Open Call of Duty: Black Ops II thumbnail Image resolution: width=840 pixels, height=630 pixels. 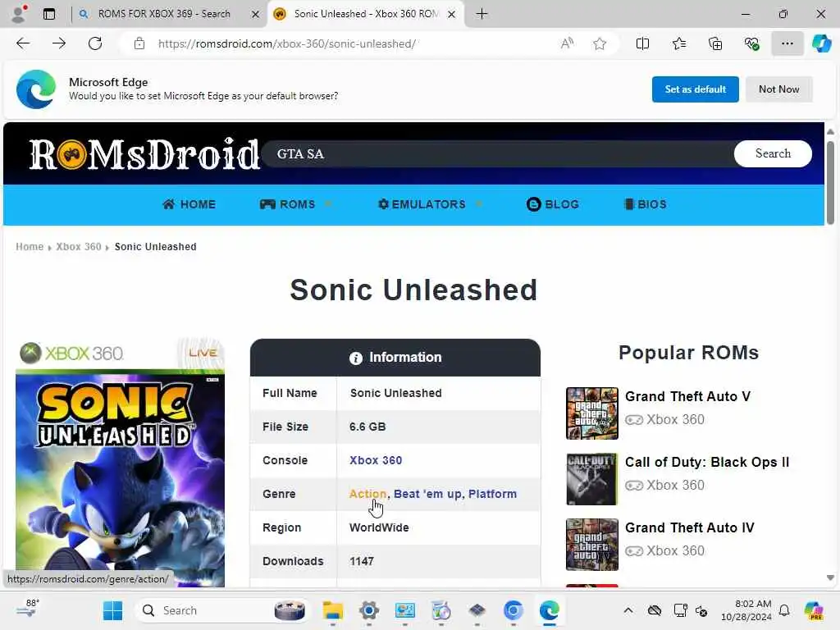coord(592,479)
